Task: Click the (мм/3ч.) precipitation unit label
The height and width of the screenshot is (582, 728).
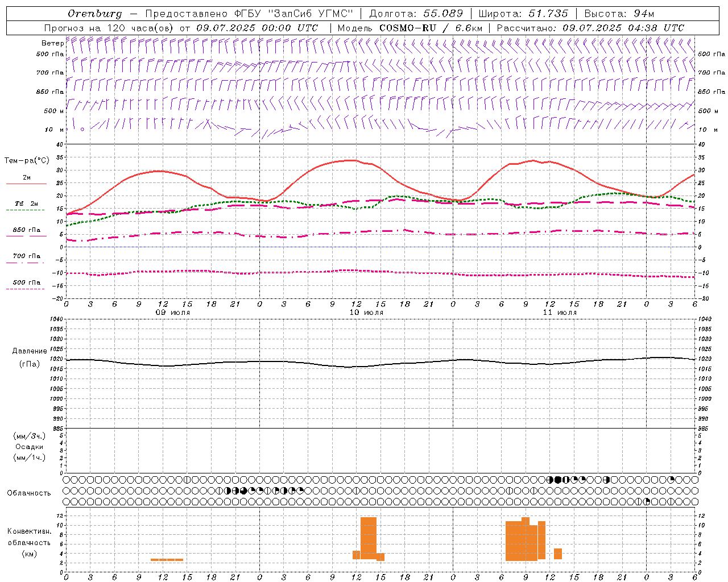Action: click(x=30, y=436)
